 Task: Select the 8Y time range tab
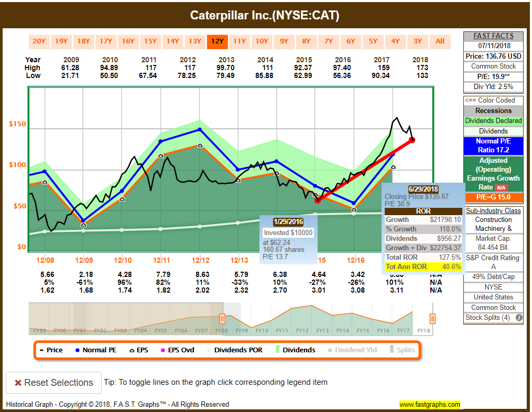[x=307, y=41]
